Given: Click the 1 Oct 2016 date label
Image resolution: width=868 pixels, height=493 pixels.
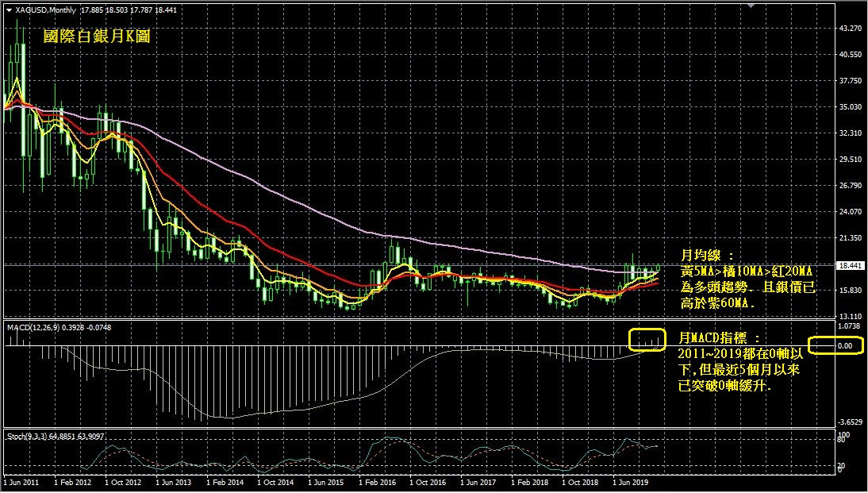Looking at the screenshot, I should pyautogui.click(x=427, y=483).
